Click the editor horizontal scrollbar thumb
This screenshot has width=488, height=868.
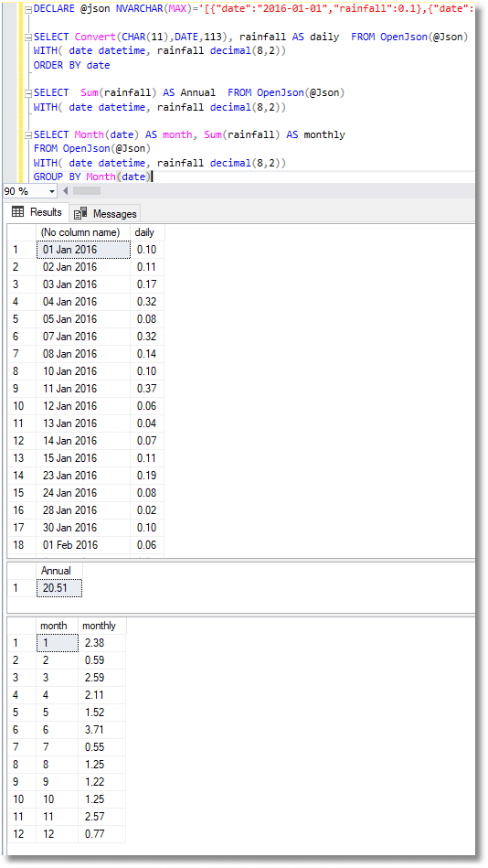click(87, 191)
